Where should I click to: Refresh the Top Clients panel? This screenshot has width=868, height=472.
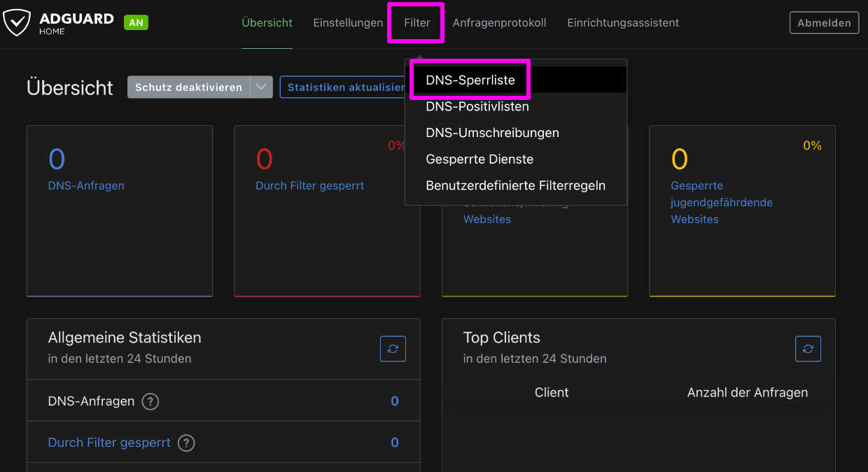tap(808, 348)
